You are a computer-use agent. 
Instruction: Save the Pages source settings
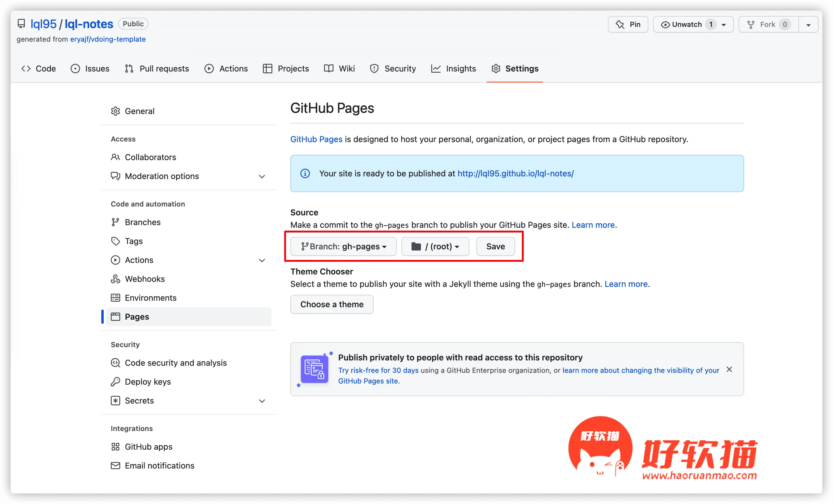click(496, 246)
